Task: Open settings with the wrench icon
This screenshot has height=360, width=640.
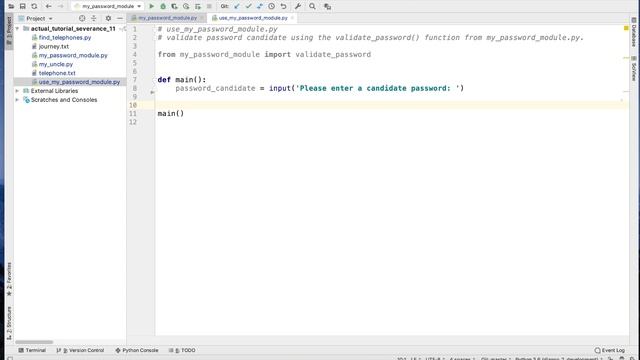Action: 298,6
